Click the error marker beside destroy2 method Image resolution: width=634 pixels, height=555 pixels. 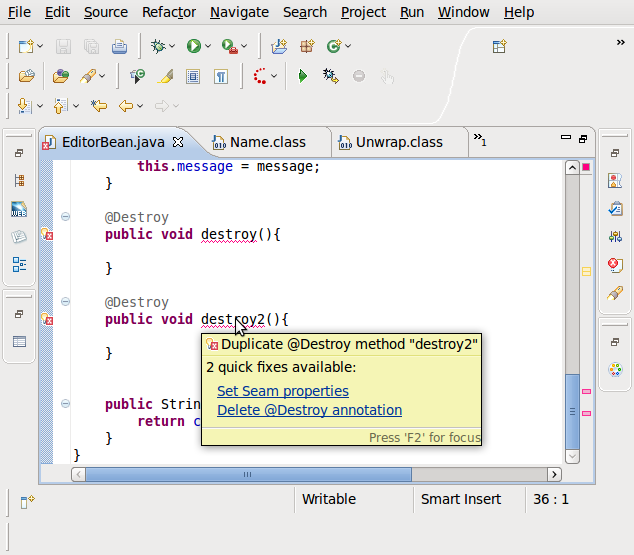[46, 320]
